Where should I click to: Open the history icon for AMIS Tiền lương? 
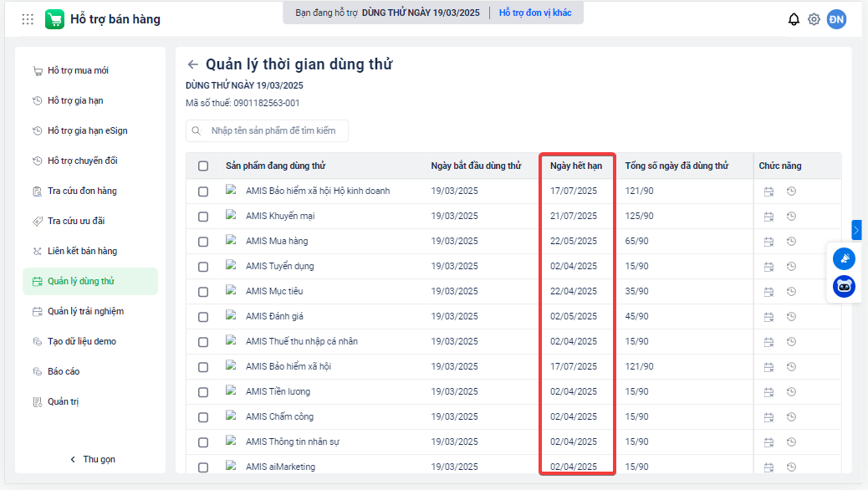[792, 391]
